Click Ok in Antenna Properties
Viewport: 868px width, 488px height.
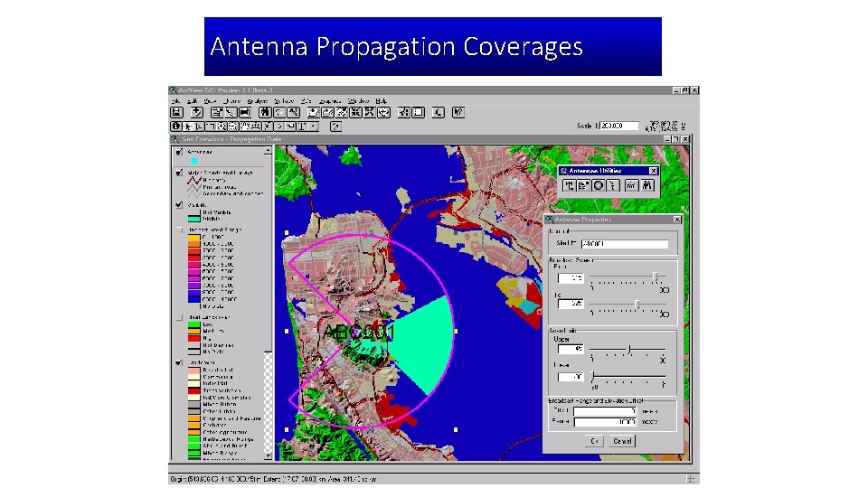pyautogui.click(x=594, y=441)
